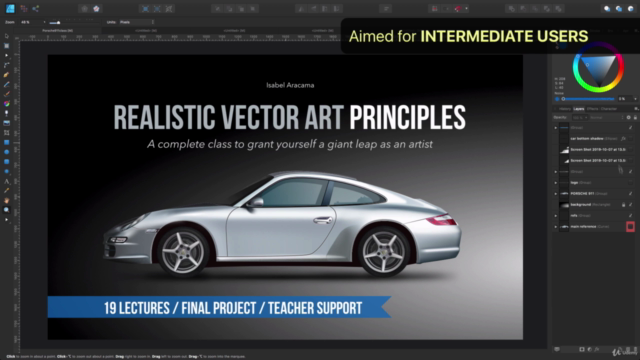This screenshot has width=640, height=360.
Task: Select the logo layer name
Action: pyautogui.click(x=574, y=182)
